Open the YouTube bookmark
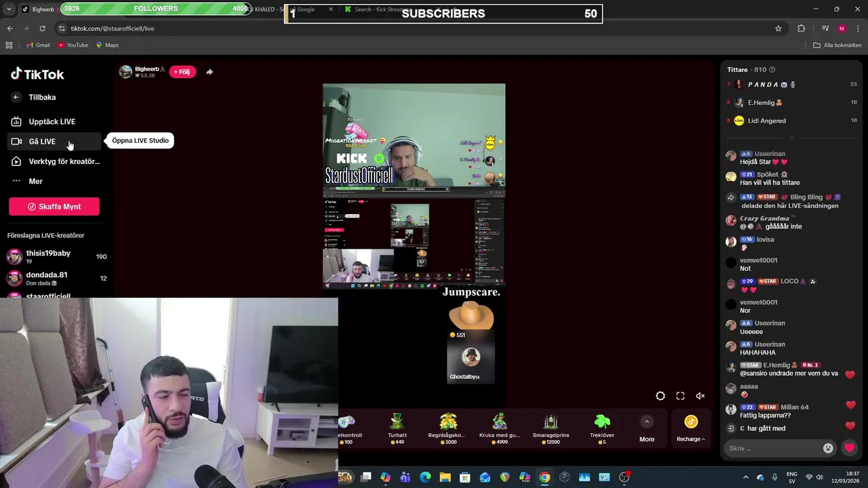 pos(73,45)
